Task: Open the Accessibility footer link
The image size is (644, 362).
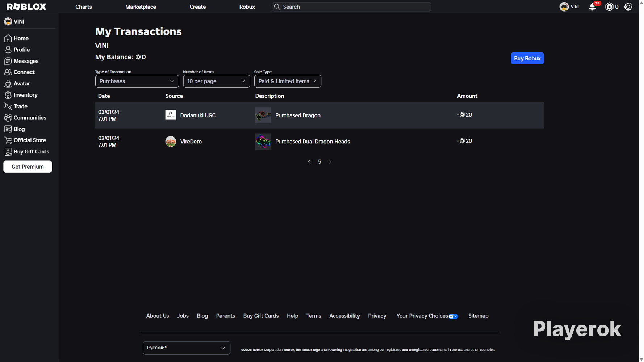Action: [x=344, y=316]
